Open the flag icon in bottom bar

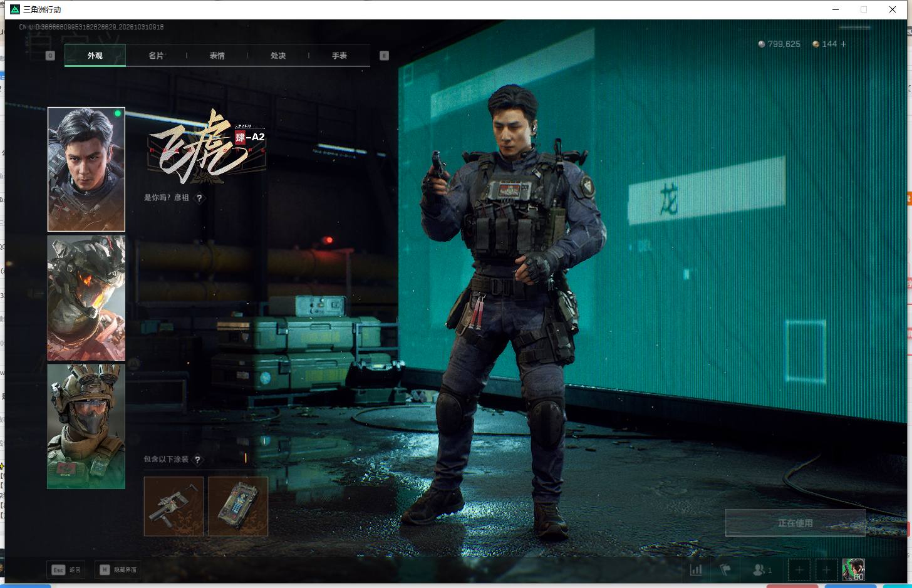(725, 570)
